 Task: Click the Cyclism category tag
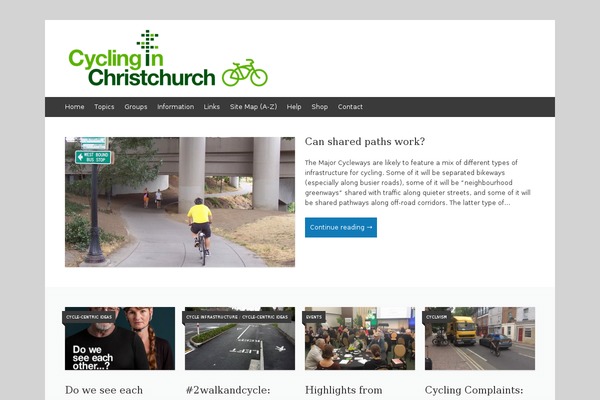point(437,317)
